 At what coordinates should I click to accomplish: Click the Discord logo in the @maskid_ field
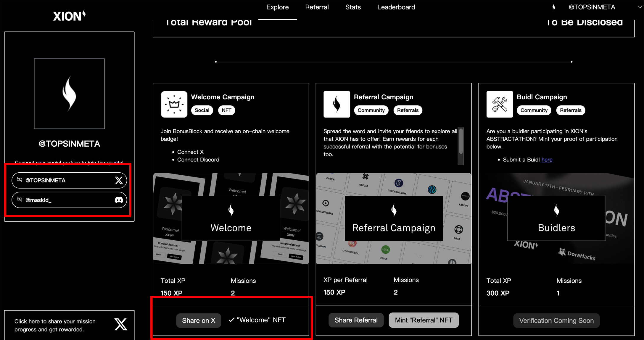click(x=119, y=200)
